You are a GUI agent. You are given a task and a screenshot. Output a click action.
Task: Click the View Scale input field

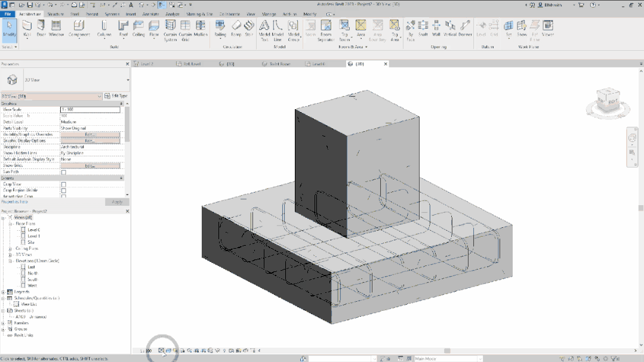pos(90,110)
